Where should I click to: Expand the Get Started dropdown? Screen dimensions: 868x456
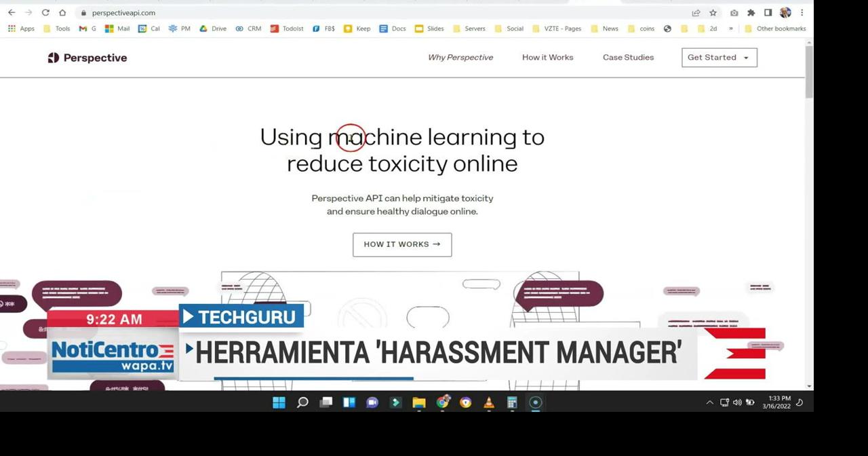[x=719, y=58]
